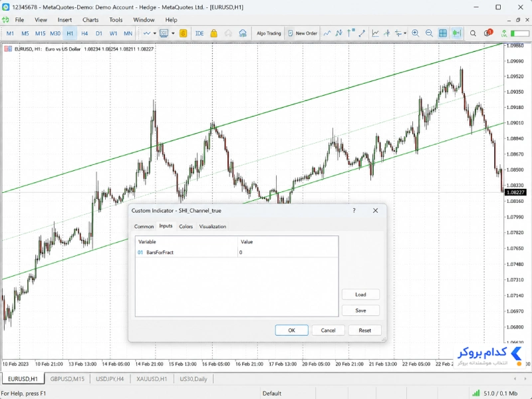Click the green LVL signal icon
This screenshot has height=399, width=532.
(504, 33)
